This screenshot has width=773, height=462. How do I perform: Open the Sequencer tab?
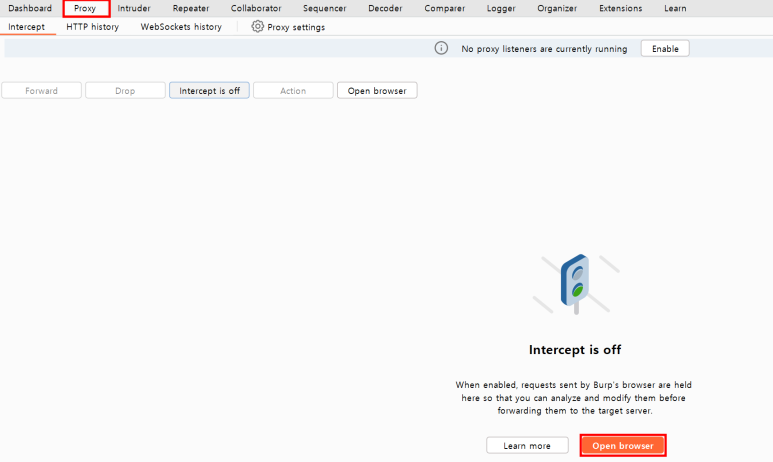(325, 8)
